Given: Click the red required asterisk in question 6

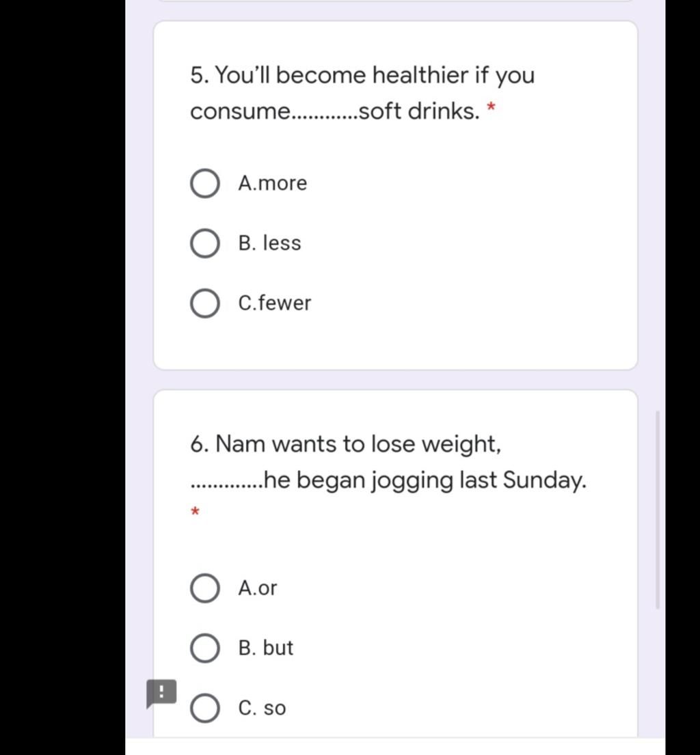Looking at the screenshot, I should click(x=195, y=511).
